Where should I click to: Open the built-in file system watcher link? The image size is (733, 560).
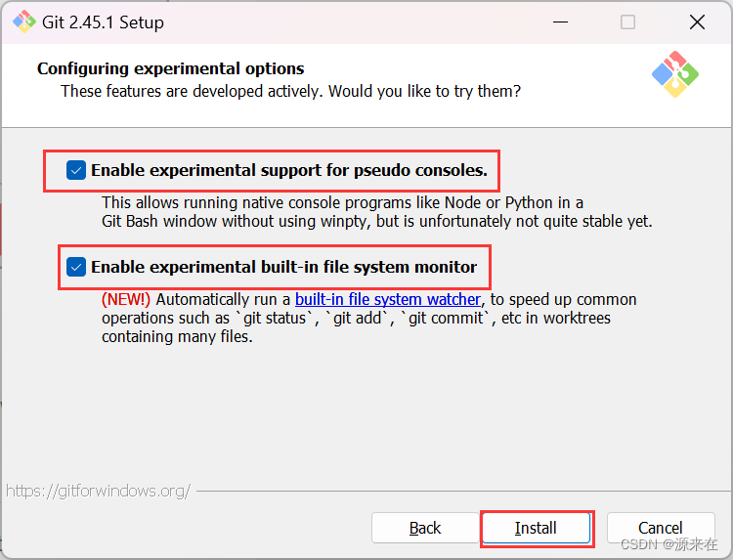coord(388,299)
